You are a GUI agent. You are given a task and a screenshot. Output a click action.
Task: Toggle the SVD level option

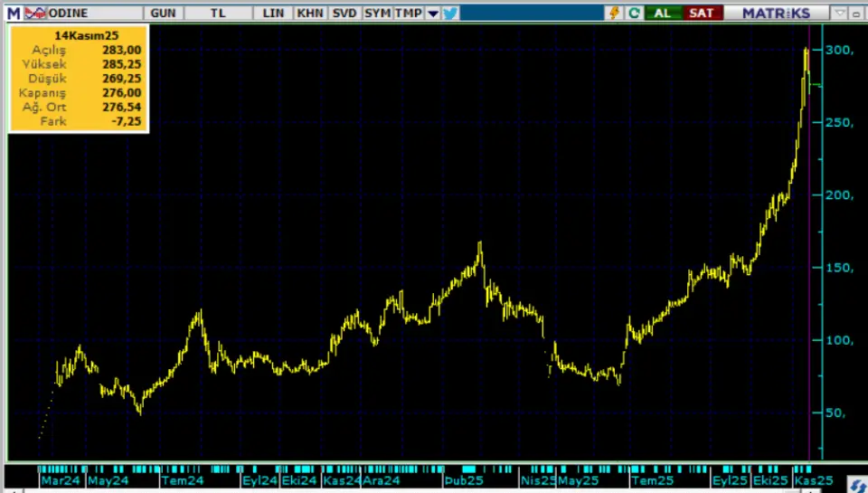(344, 13)
